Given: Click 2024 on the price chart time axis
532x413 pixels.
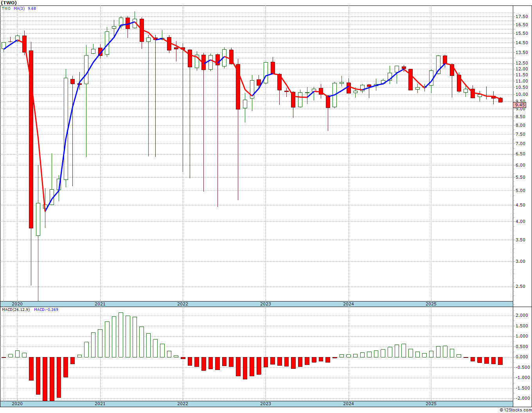Looking at the screenshot, I should (348, 304).
